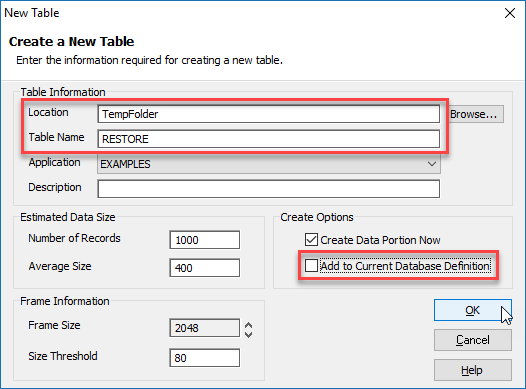Click the "Table Information" group label
Image resolution: width=526 pixels, height=389 pixels.
pyautogui.click(x=63, y=92)
